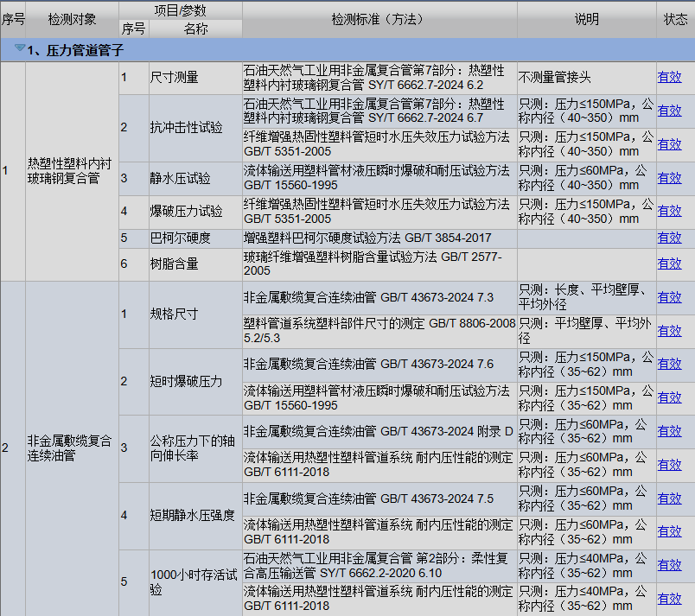Viewport: 695px width, 616px height.
Task: Click 有效 for SY/T 6662.2-2020 6.10 row
Action: 669,565
